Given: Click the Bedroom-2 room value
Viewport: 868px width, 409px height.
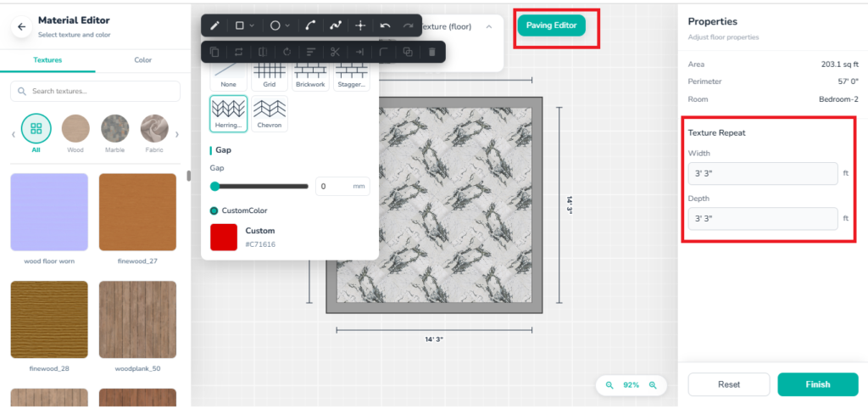Looking at the screenshot, I should [838, 99].
